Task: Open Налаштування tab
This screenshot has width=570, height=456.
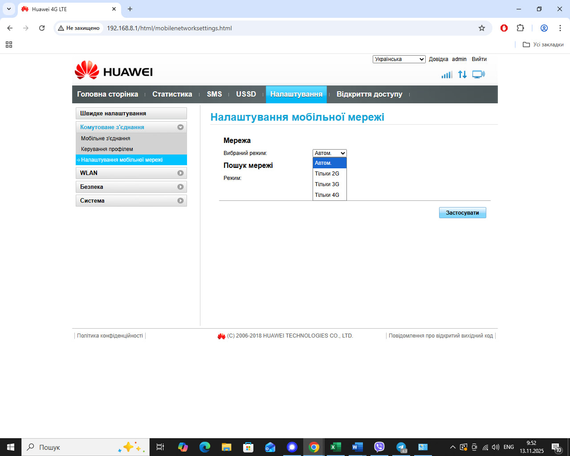Action: pyautogui.click(x=296, y=94)
